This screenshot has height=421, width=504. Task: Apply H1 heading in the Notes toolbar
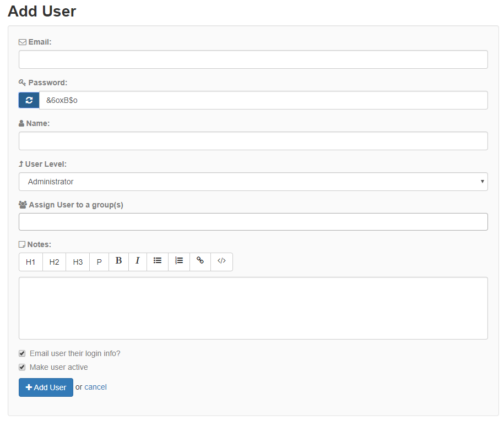(30, 262)
